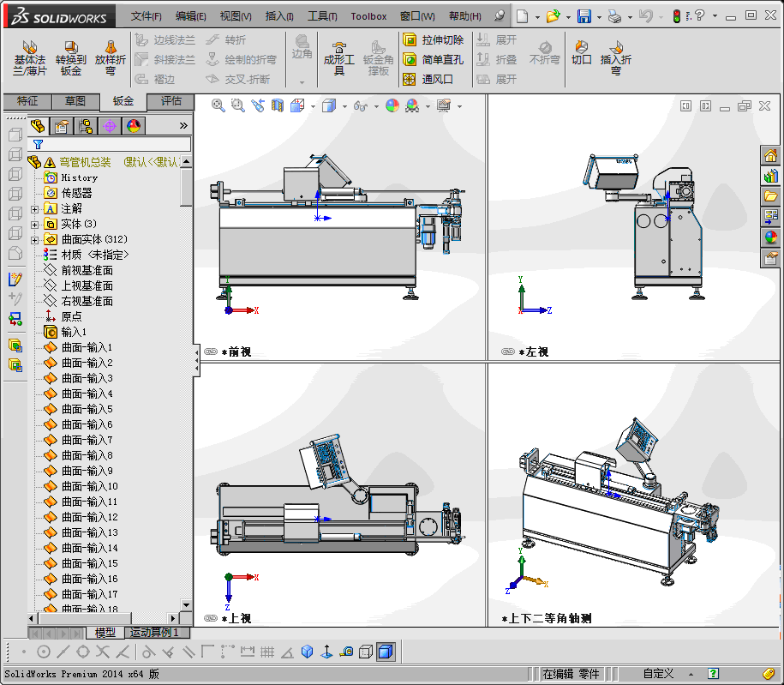Toggle the traffic light rebuild icon
Image resolution: width=784 pixels, height=685 pixels.
coord(677,16)
